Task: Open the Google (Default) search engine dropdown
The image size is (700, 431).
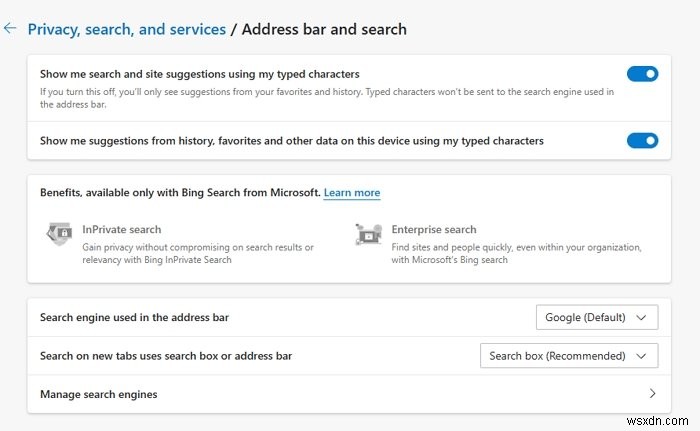Action: 597,318
